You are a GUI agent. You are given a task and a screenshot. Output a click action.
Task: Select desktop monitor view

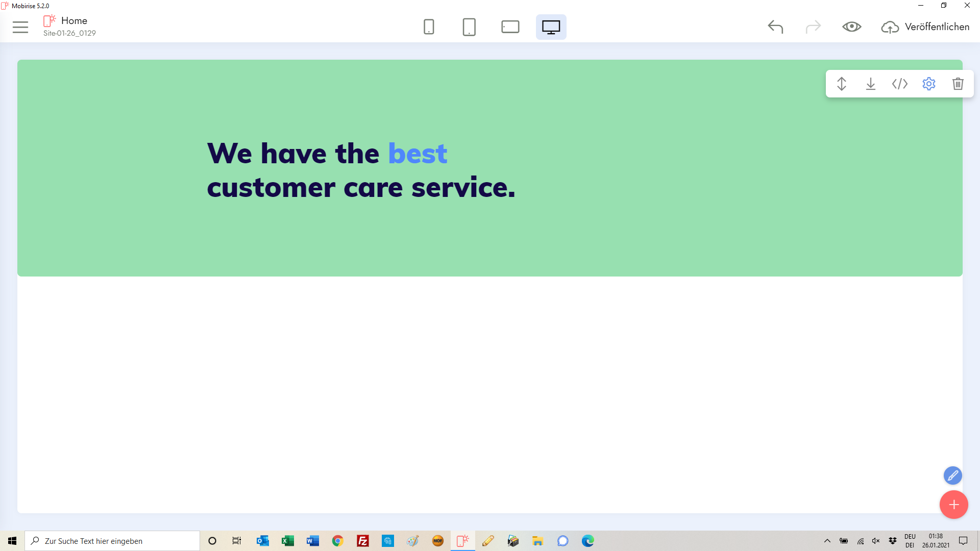click(x=551, y=27)
